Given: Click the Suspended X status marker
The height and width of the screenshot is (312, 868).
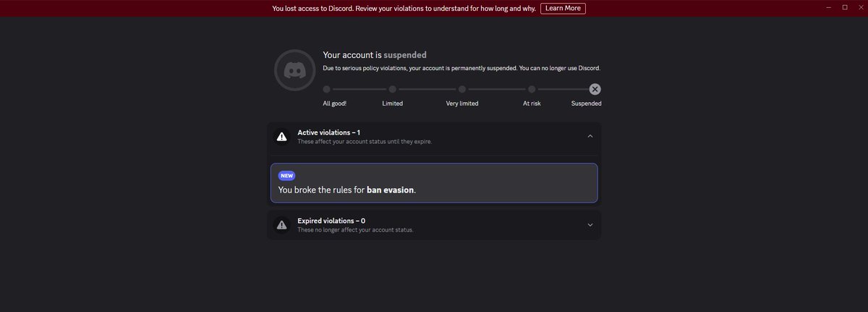Looking at the screenshot, I should pos(595,89).
